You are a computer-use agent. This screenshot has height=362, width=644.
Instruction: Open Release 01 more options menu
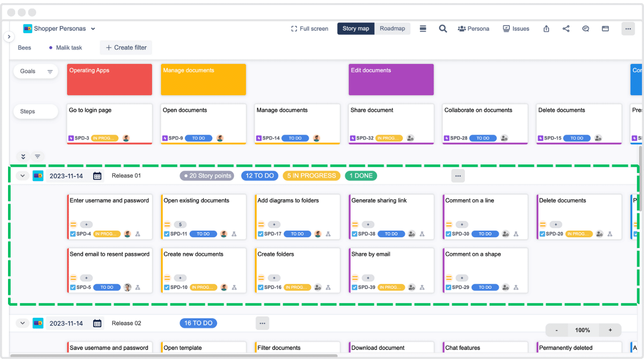[x=458, y=176]
